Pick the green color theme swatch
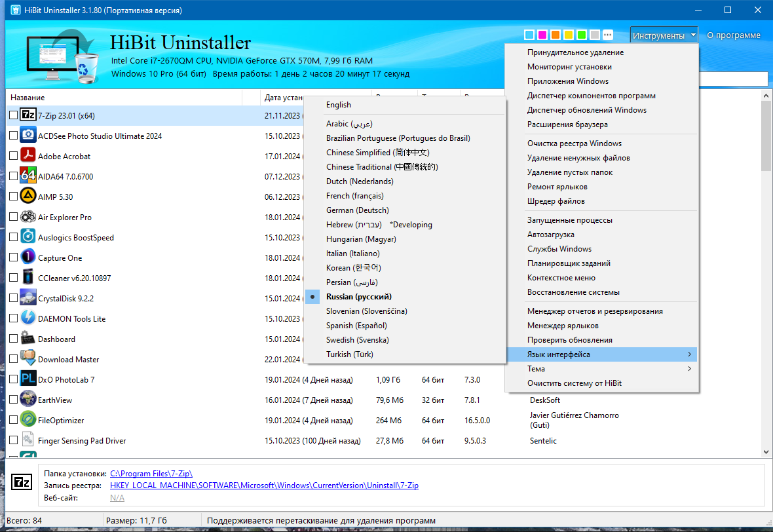Image resolution: width=773 pixels, height=532 pixels. pos(582,35)
